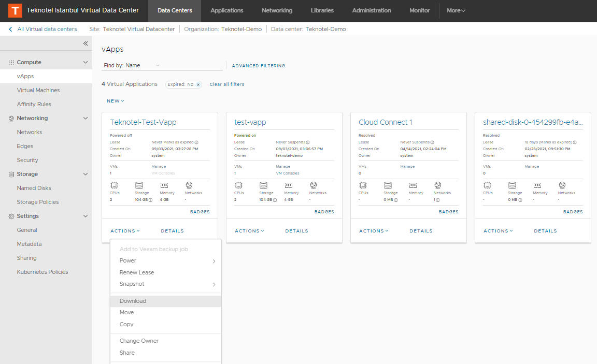597x364 pixels.
Task: Open ACTIONS menu on test-vapp card
Action: (x=249, y=231)
